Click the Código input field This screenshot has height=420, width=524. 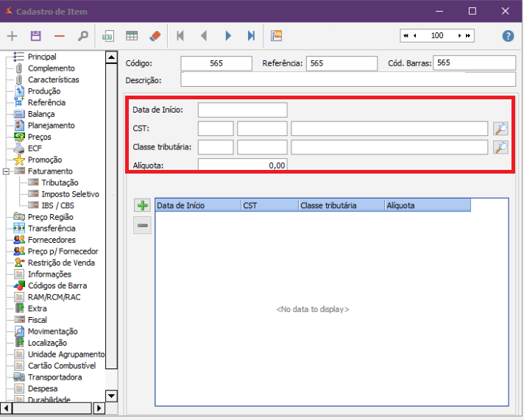click(x=216, y=63)
